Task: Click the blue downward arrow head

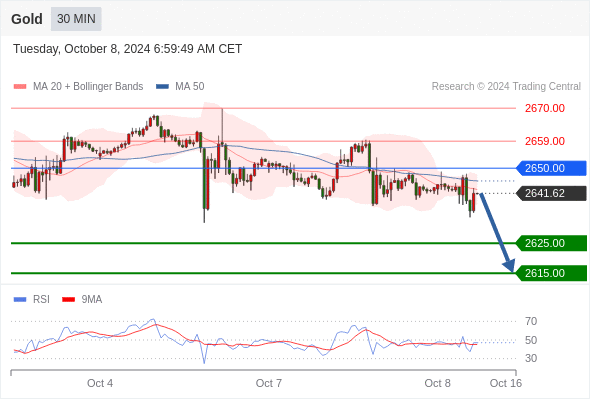Action: 509,265
